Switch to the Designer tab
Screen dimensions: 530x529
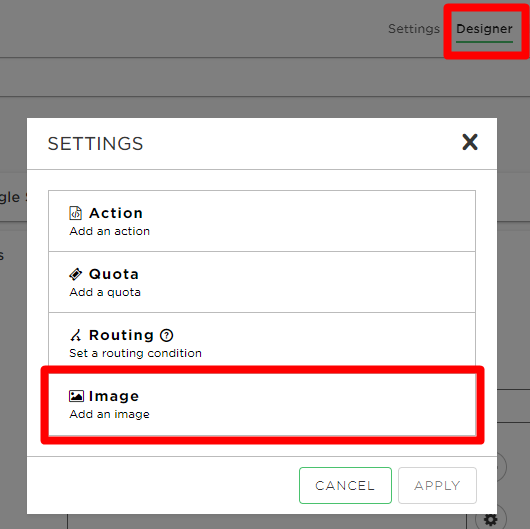pyautogui.click(x=484, y=29)
